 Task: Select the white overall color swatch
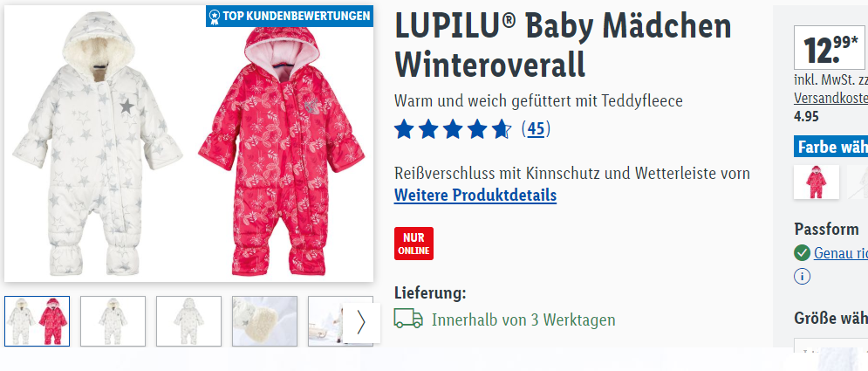click(x=857, y=182)
